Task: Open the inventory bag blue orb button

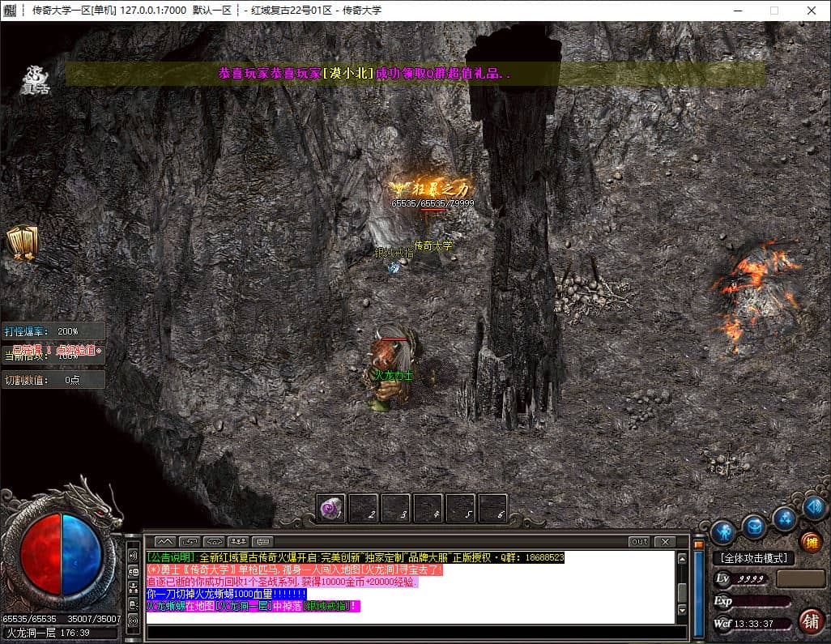Action: tap(754, 527)
